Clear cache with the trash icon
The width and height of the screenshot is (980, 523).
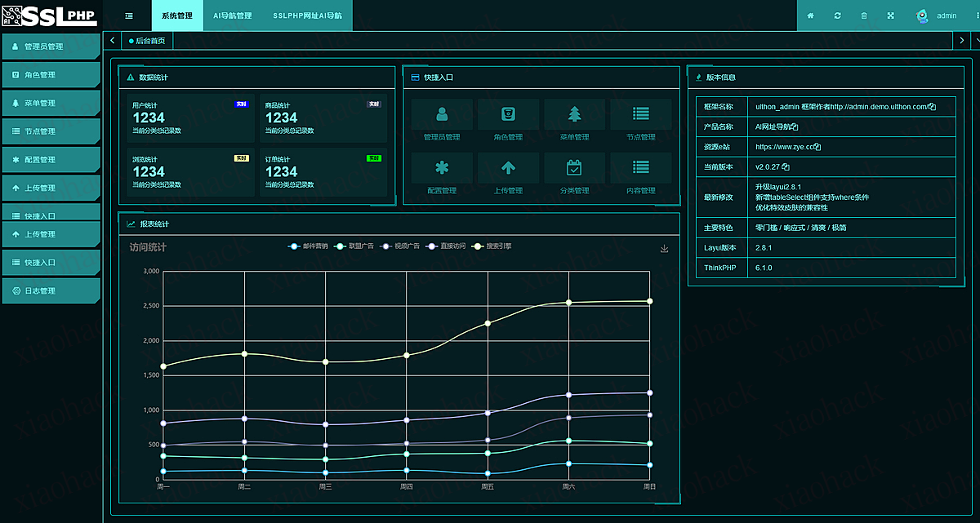[864, 16]
